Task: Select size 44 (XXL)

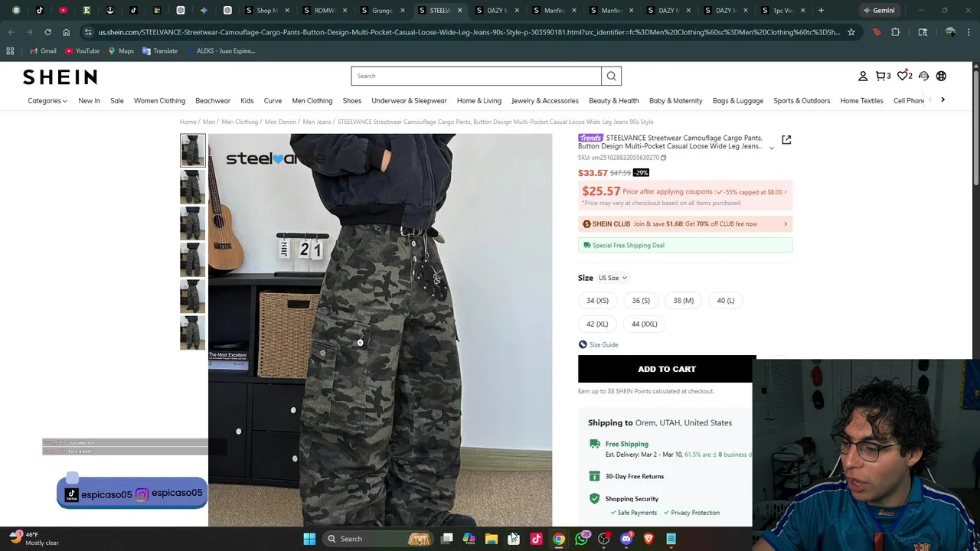Action: click(x=644, y=324)
